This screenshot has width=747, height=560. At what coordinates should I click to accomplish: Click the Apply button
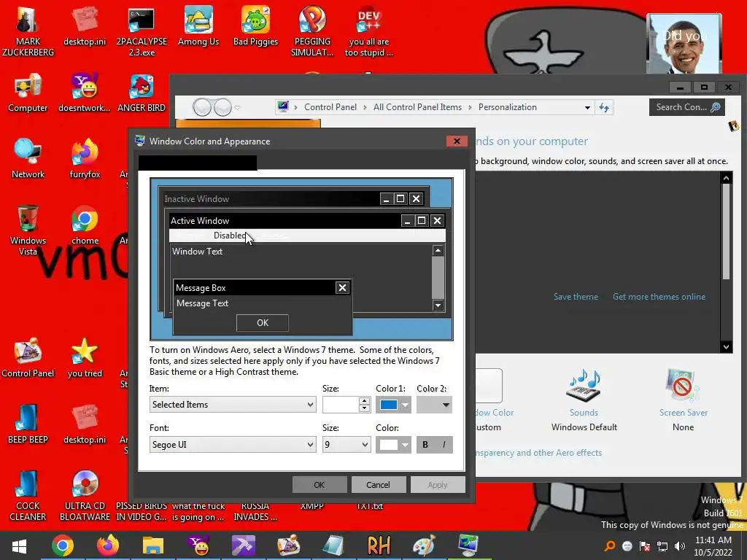pos(438,485)
